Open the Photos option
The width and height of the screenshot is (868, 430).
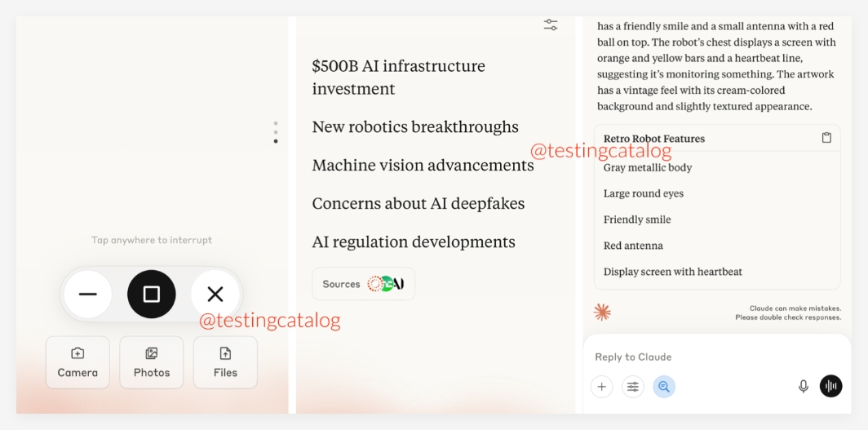tap(152, 362)
